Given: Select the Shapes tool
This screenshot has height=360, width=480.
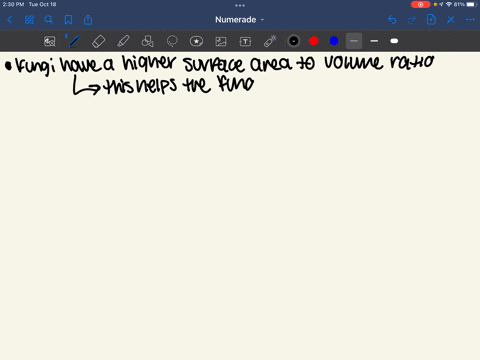Looking at the screenshot, I should click(147, 41).
